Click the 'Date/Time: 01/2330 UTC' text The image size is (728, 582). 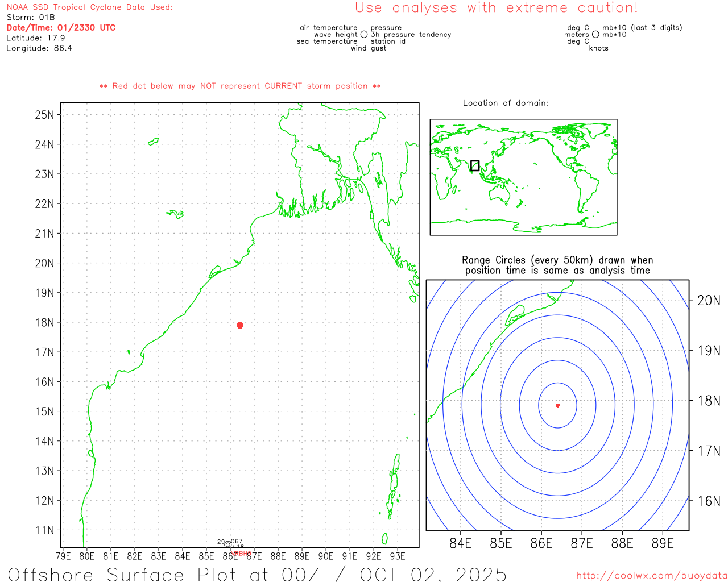coord(61,27)
